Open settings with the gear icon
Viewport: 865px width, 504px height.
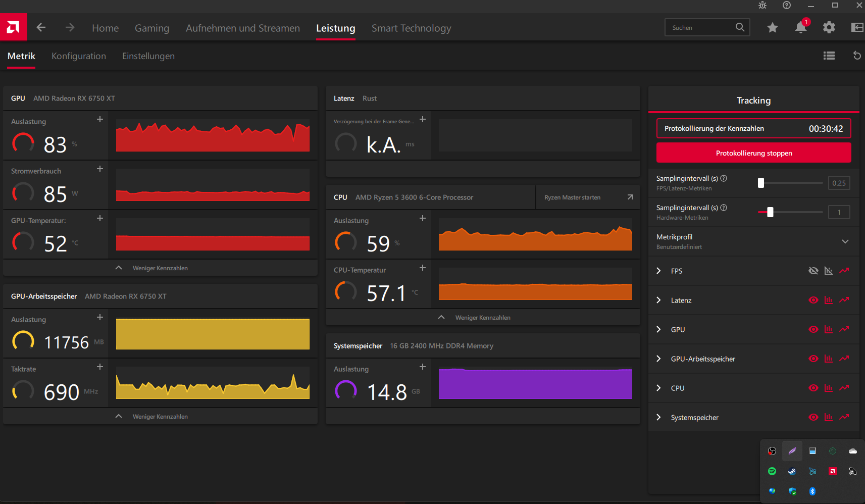pyautogui.click(x=829, y=28)
